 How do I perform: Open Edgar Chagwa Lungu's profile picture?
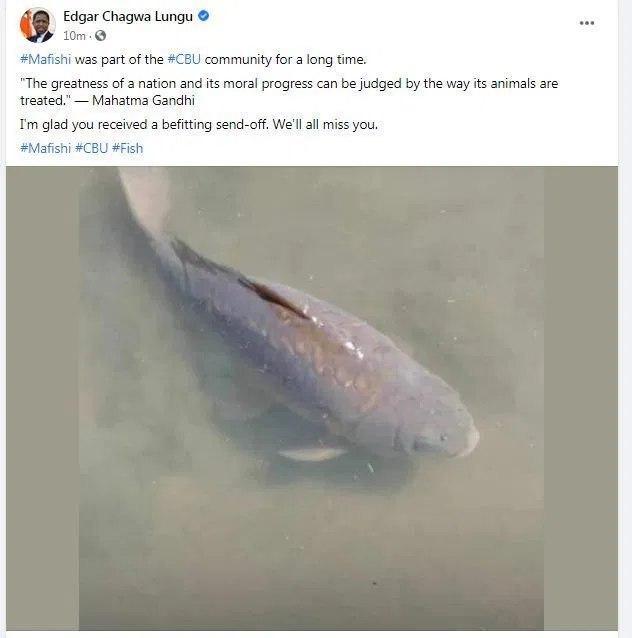(x=37, y=25)
